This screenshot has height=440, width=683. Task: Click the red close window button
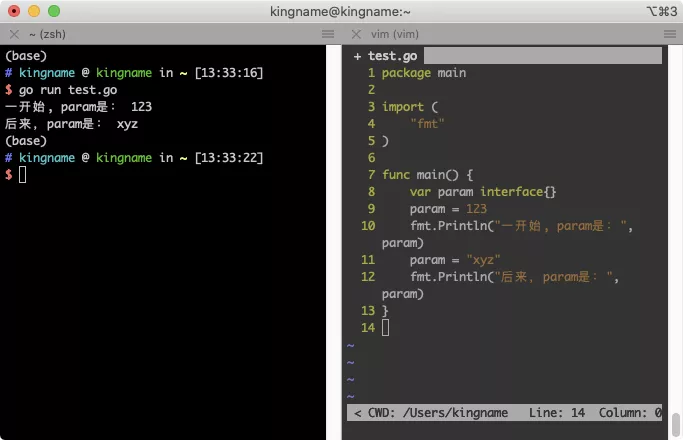pyautogui.click(x=14, y=11)
